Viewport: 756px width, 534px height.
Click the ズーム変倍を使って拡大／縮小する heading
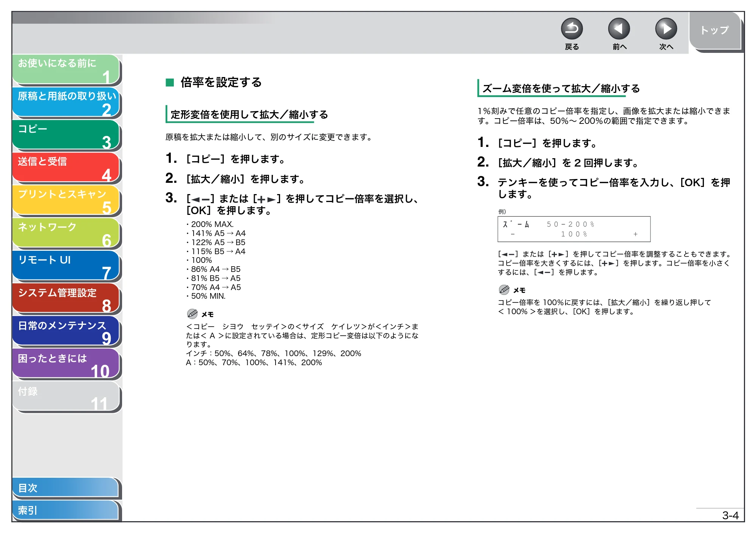coord(561,89)
